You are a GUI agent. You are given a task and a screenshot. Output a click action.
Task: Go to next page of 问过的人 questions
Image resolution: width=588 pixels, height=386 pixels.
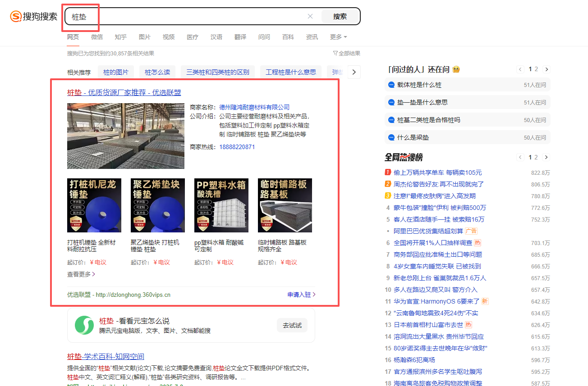point(547,69)
